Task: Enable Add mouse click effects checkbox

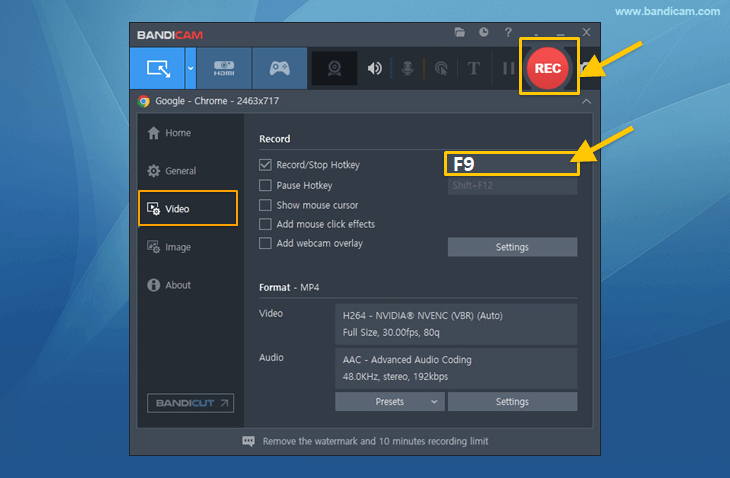Action: [265, 224]
